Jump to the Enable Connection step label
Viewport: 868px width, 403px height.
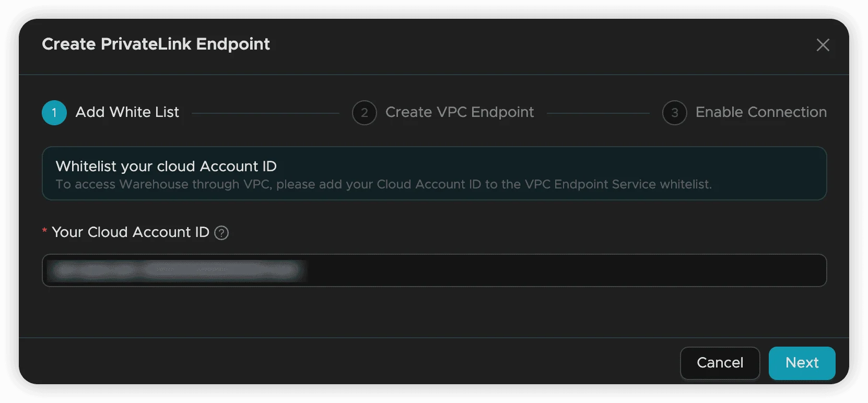[760, 112]
